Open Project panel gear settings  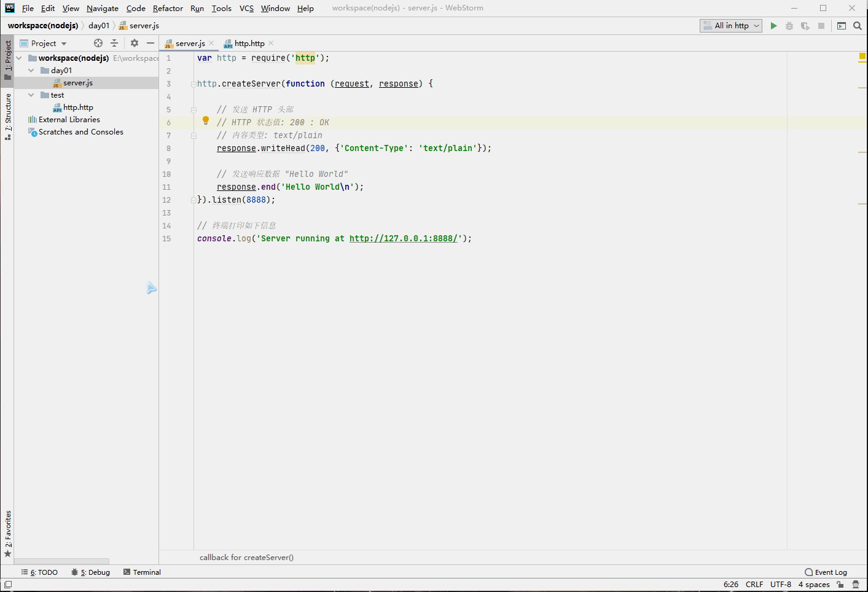[135, 43]
